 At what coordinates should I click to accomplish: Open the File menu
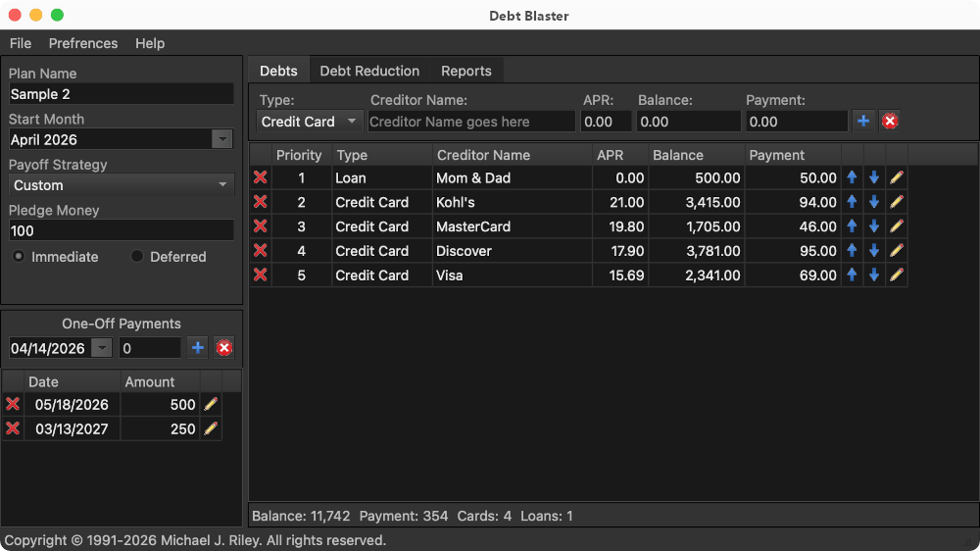coord(21,43)
